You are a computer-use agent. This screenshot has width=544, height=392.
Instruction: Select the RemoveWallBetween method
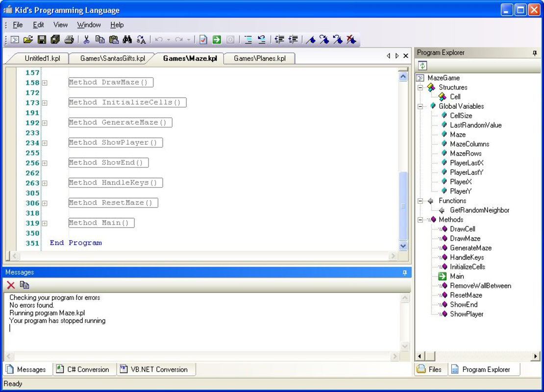[480, 286]
